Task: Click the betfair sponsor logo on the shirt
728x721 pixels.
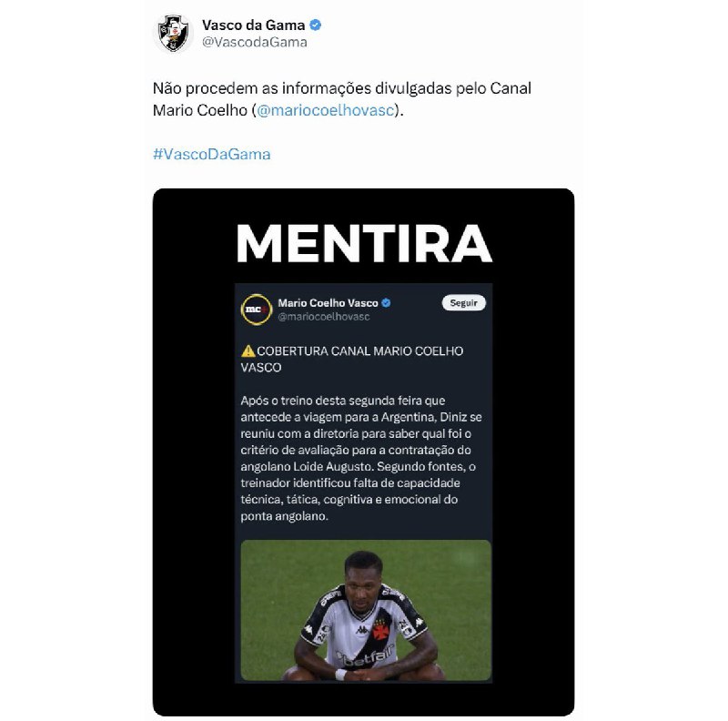Action: click(x=365, y=657)
